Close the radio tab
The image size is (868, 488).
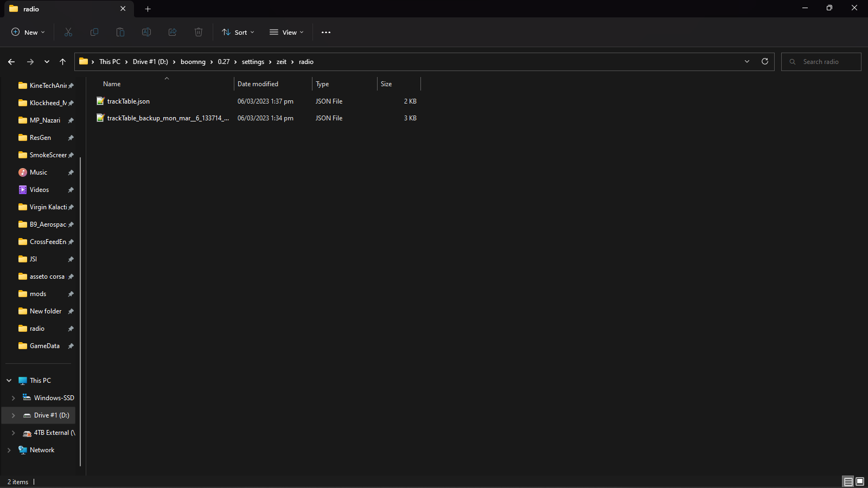(123, 9)
